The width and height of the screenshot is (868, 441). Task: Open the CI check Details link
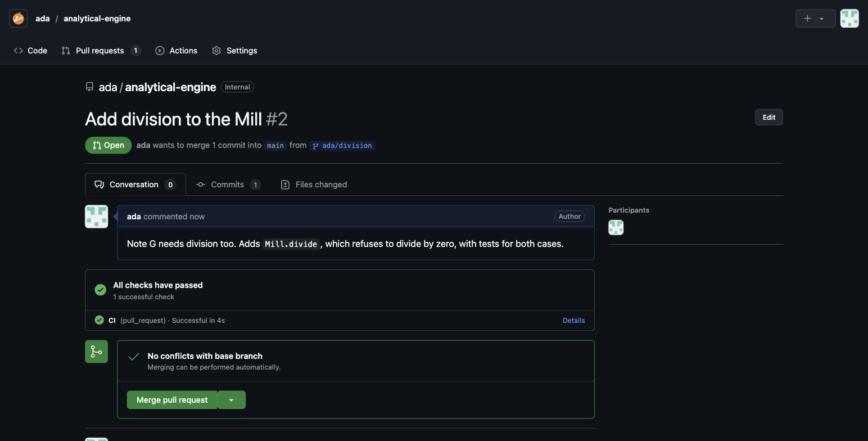573,321
